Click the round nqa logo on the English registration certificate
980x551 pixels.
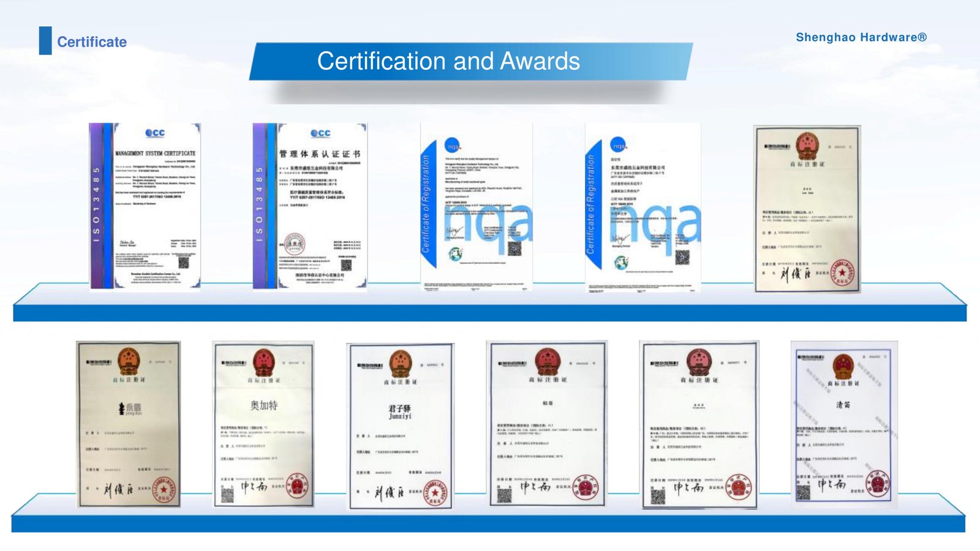452,146
